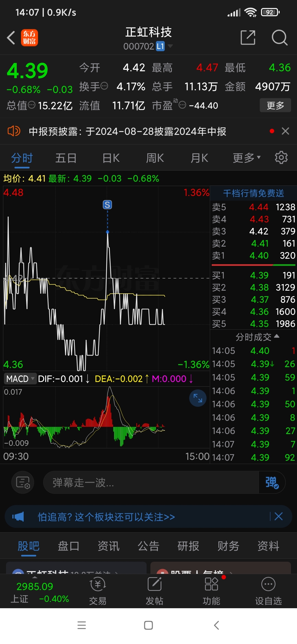The height and width of the screenshot is (644, 297).
Task: Tap the S signal marker on chart
Action: coord(107,204)
